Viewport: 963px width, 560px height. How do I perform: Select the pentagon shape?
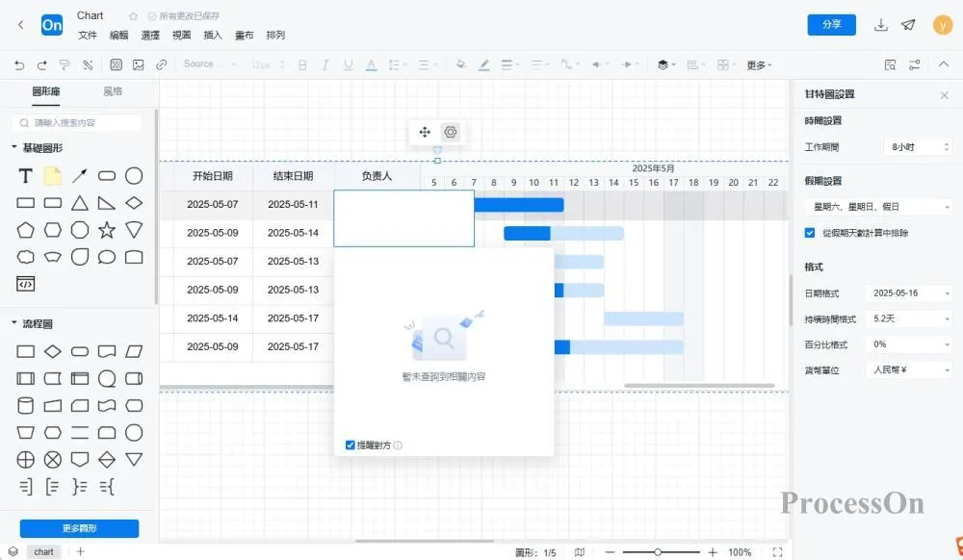pos(25,230)
